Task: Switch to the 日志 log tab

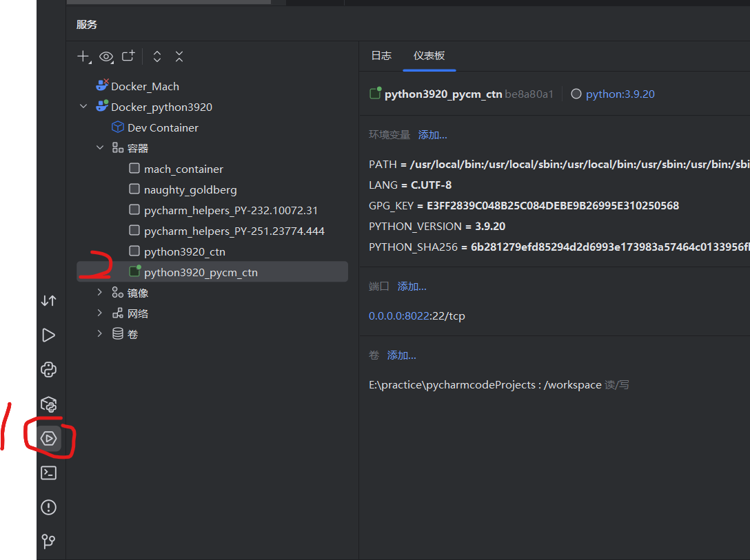Action: coord(381,56)
